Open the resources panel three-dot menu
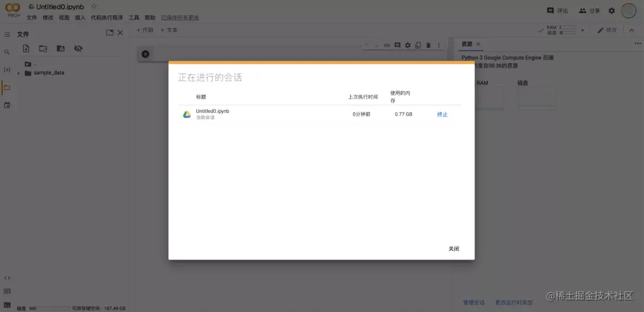Screen dimensions: 644x312 (637, 43)
